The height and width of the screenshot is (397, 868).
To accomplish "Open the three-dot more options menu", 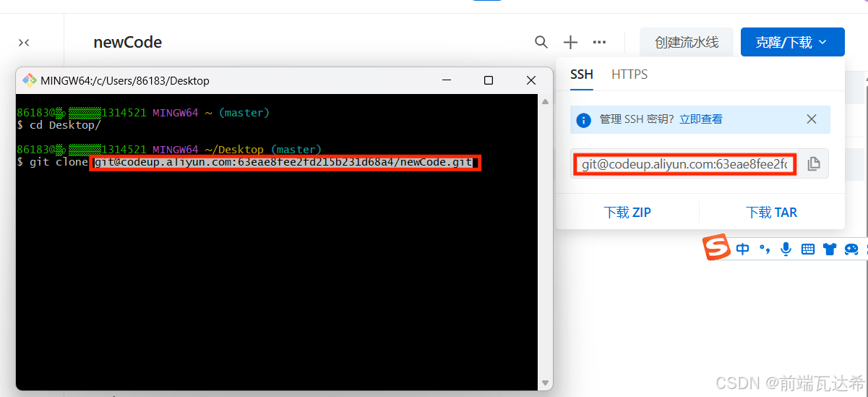I will 599,43.
